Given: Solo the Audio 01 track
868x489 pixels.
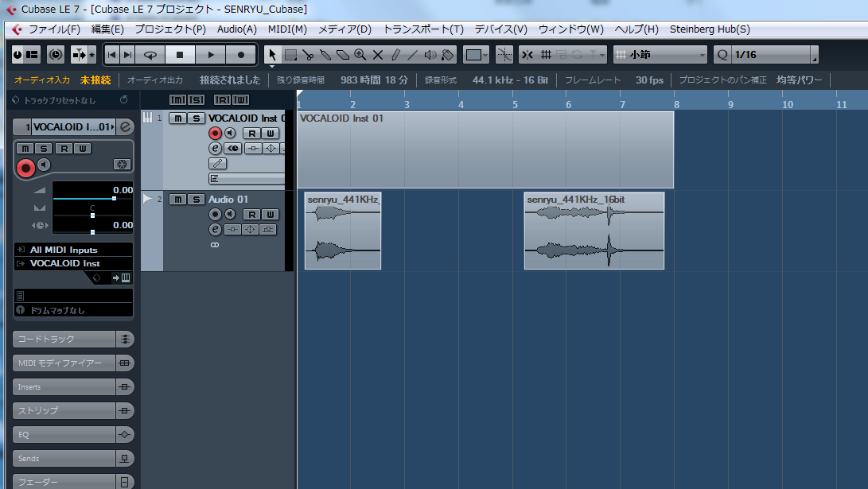Looking at the screenshot, I should tap(196, 200).
